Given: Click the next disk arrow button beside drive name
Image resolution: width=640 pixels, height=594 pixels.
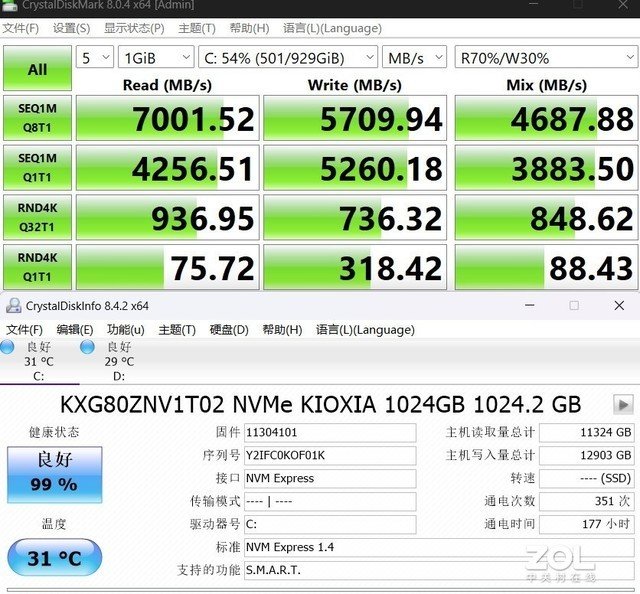Looking at the screenshot, I should [x=624, y=405].
